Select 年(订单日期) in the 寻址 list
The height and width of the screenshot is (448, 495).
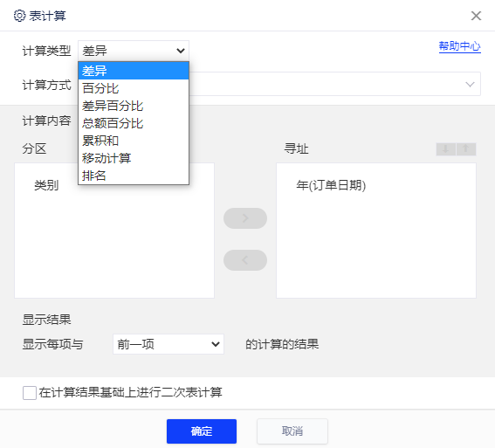click(x=331, y=185)
